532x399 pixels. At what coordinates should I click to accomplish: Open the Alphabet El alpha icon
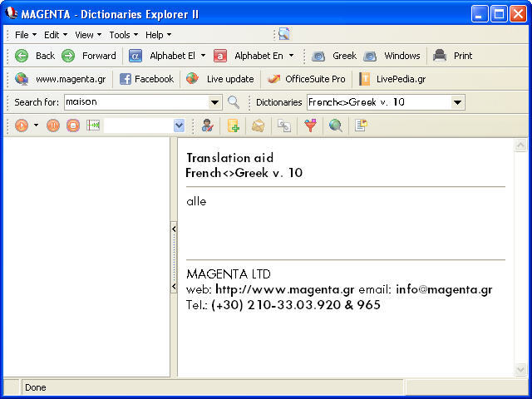click(x=135, y=56)
